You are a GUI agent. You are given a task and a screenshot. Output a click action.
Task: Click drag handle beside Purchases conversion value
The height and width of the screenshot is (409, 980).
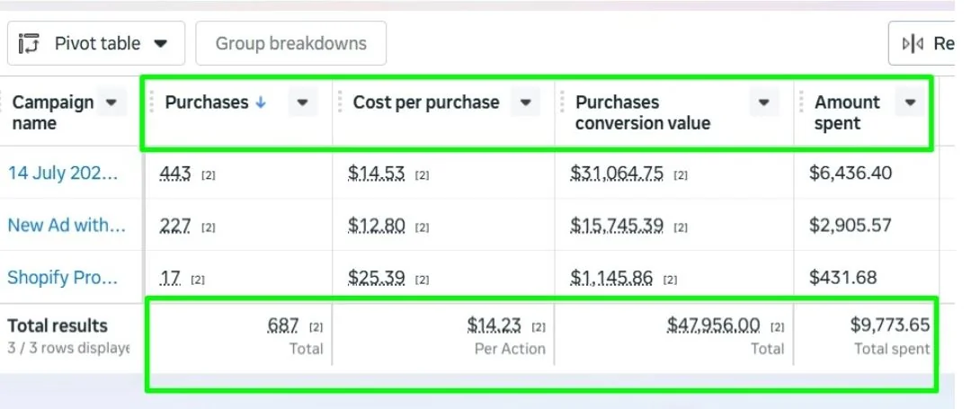click(563, 102)
